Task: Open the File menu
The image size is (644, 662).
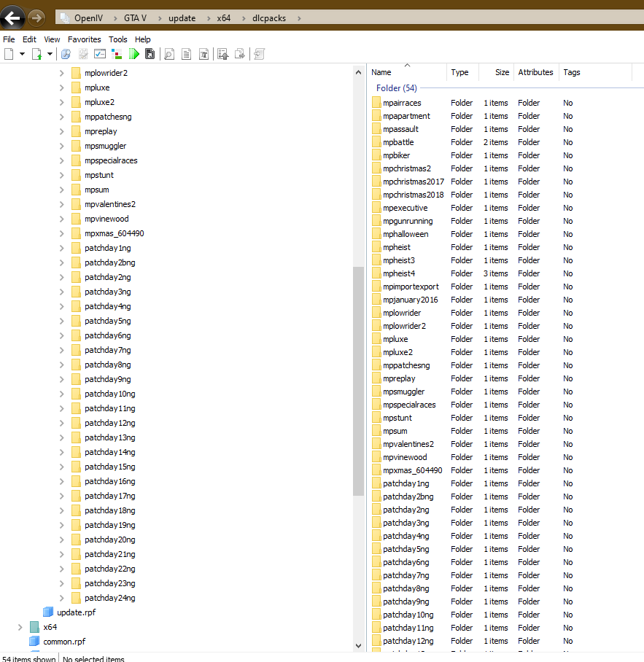Action: point(9,39)
